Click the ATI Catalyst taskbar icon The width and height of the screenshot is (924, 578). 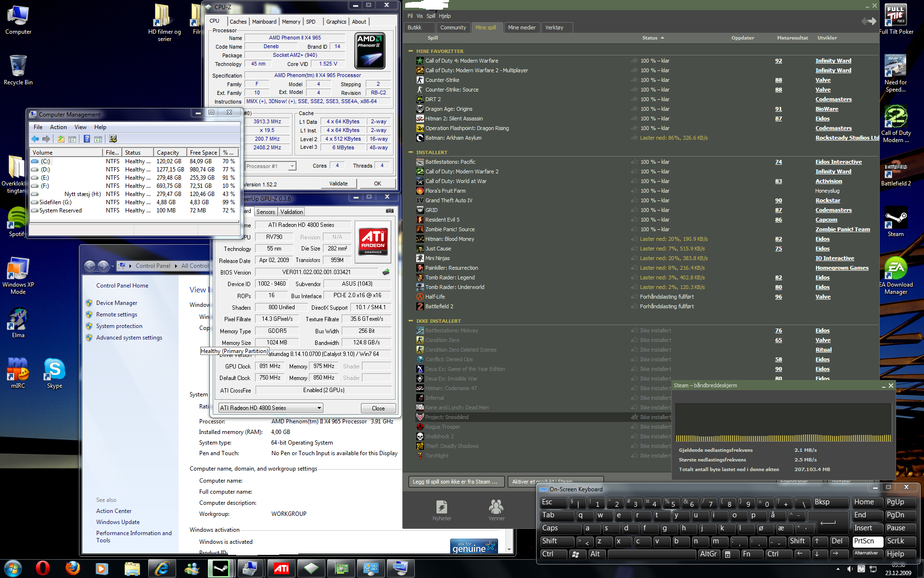(282, 568)
